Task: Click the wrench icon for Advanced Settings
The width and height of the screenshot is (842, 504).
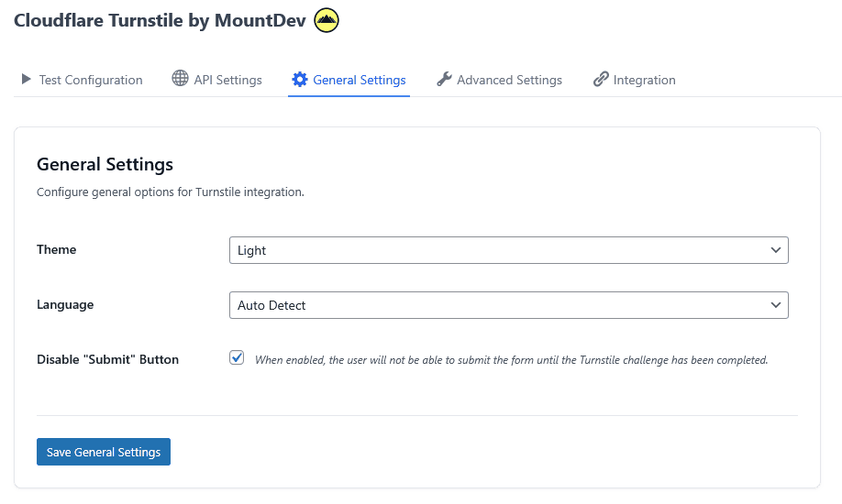Action: 444,80
